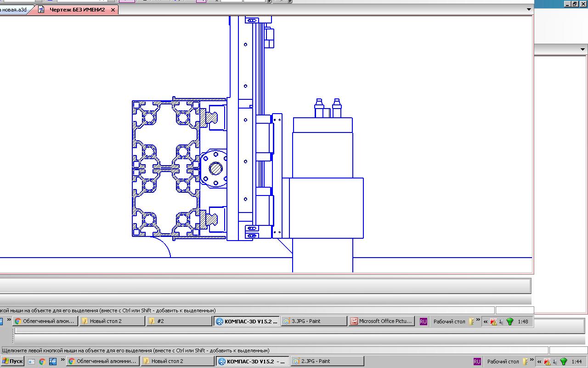This screenshot has width=588, height=368.
Task: Close the Чертеж БЕЗ ИМЕНИ2 tab
Action: point(113,10)
